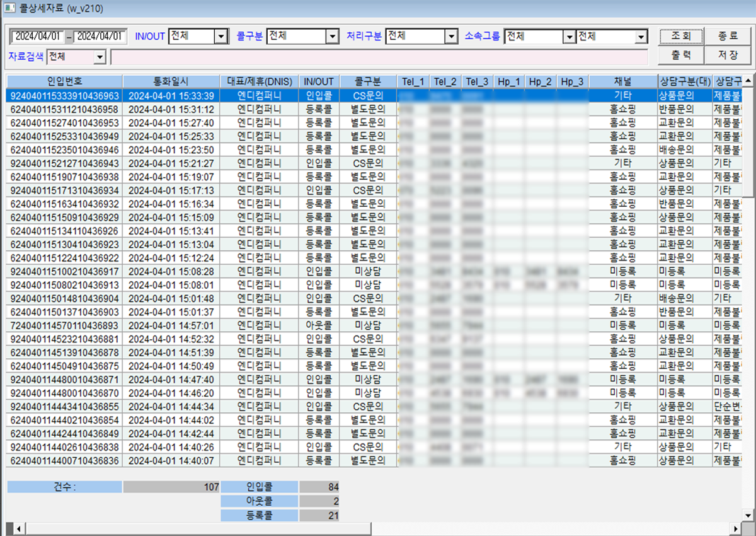
Task: Click the pink search text field
Action: [378, 57]
